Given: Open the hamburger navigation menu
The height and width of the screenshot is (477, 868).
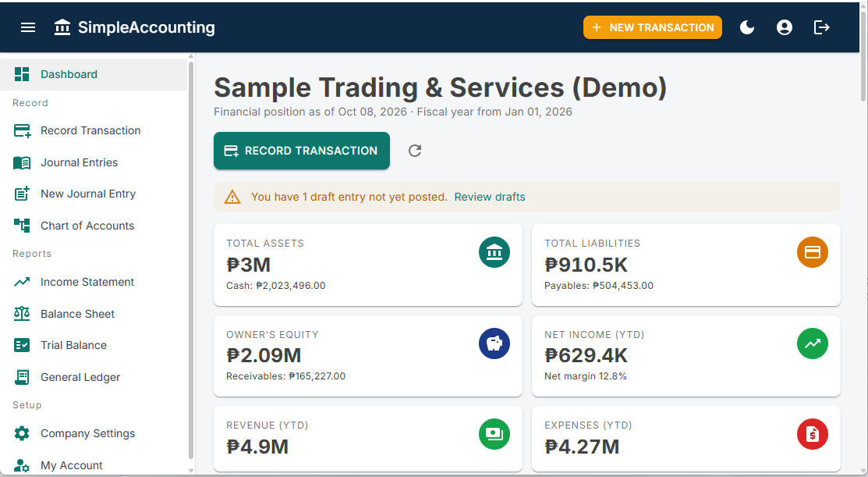Looking at the screenshot, I should pos(27,27).
